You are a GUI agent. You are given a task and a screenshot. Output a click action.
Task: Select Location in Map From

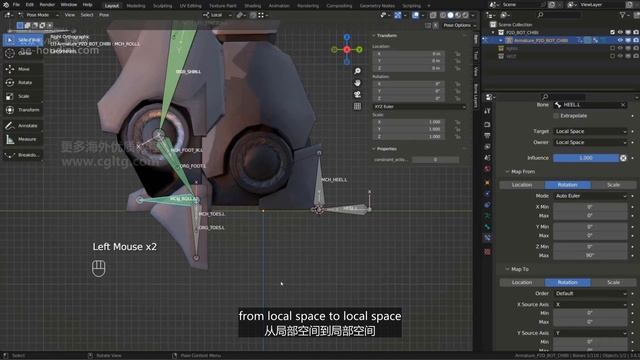click(x=522, y=185)
